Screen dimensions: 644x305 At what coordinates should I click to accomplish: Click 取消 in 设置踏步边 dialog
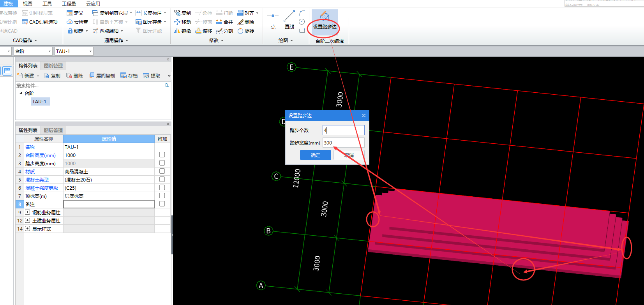pyautogui.click(x=349, y=155)
